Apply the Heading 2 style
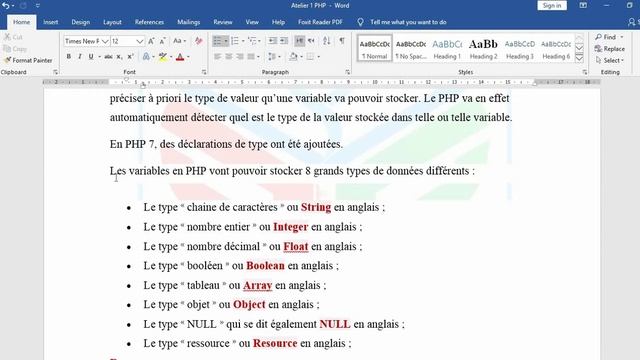The image size is (640, 360). [483, 48]
